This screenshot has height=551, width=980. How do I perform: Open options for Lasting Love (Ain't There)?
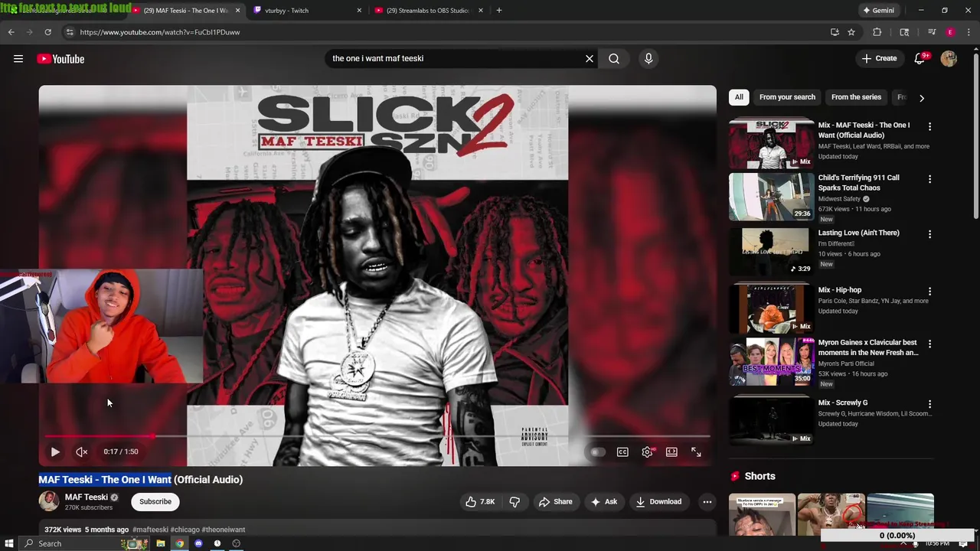coord(929,234)
